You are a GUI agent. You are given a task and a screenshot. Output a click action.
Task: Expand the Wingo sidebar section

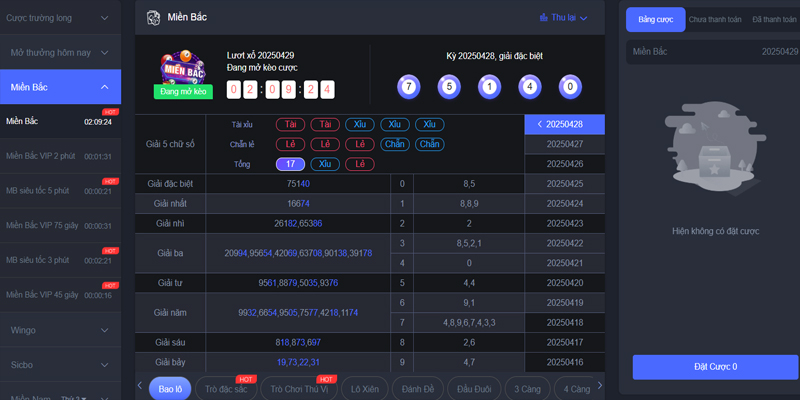pyautogui.click(x=60, y=330)
